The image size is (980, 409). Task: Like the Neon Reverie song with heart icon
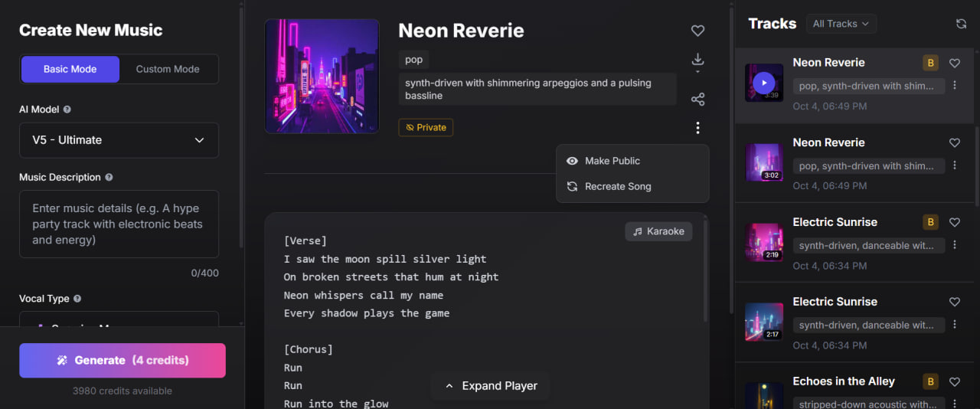(697, 31)
